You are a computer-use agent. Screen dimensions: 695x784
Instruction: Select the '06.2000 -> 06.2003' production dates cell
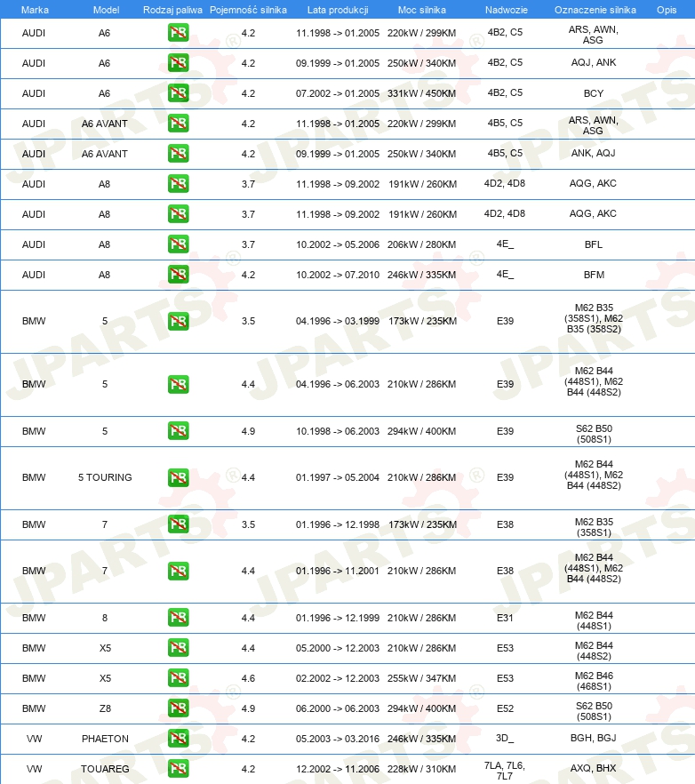point(338,708)
